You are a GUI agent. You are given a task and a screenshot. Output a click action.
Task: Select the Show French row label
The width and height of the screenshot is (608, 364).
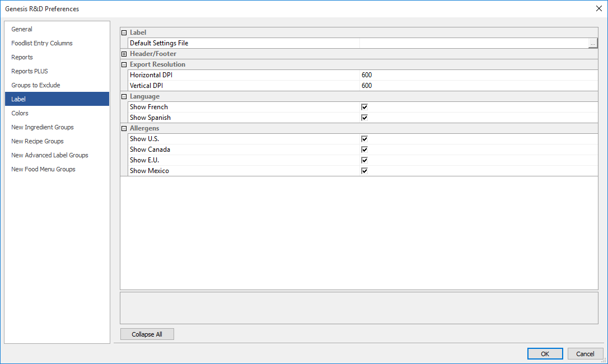point(149,107)
